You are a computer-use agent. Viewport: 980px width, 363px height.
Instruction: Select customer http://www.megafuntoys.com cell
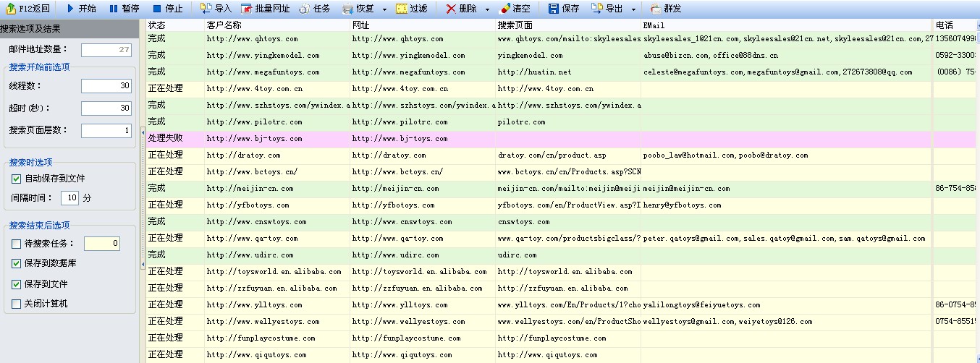(277, 72)
